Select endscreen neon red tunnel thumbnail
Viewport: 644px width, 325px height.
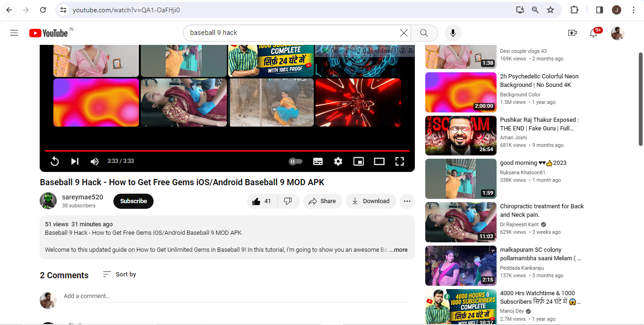pos(358,103)
